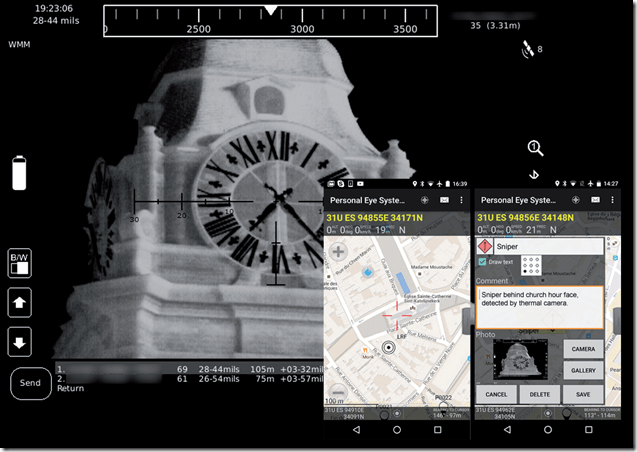The image size is (637, 452).
Task: Click the red diamond Sniper symbol icon
Action: point(484,246)
